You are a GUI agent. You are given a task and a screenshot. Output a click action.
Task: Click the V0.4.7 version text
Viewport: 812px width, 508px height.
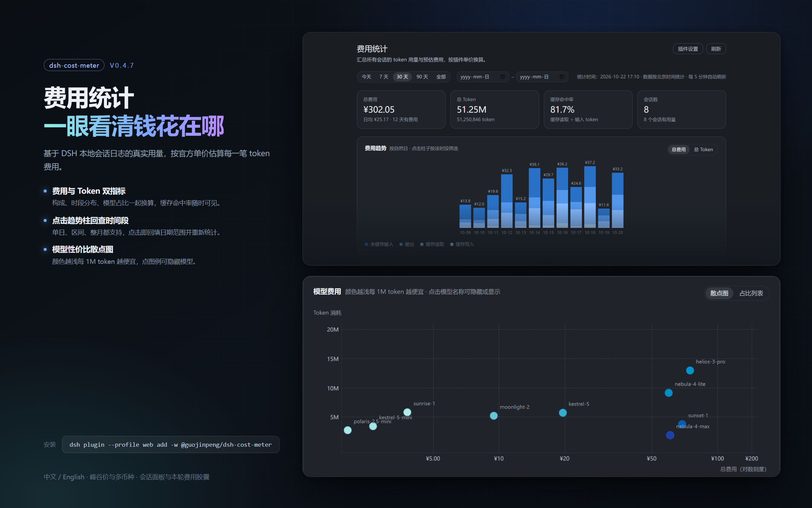[x=122, y=65]
